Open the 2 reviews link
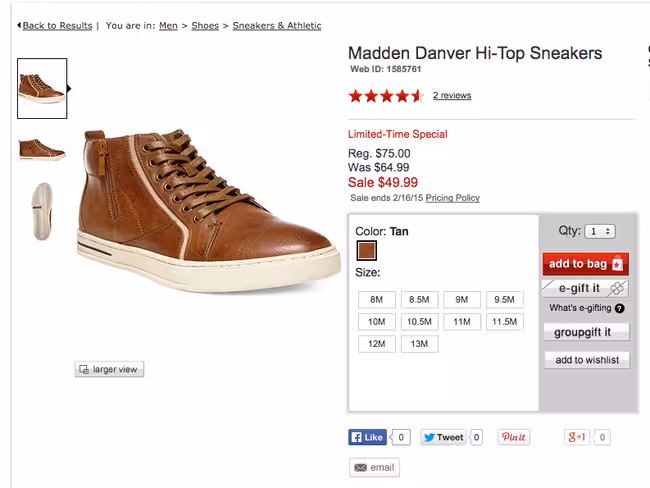 [452, 95]
